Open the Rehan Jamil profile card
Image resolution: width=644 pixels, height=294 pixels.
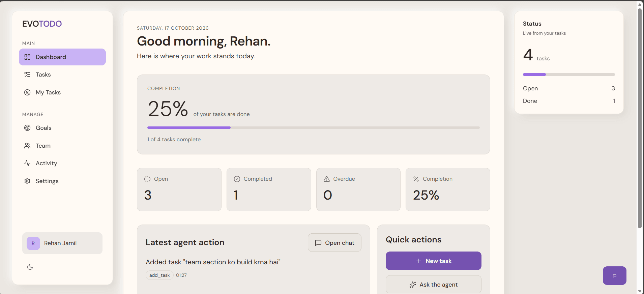pos(62,243)
